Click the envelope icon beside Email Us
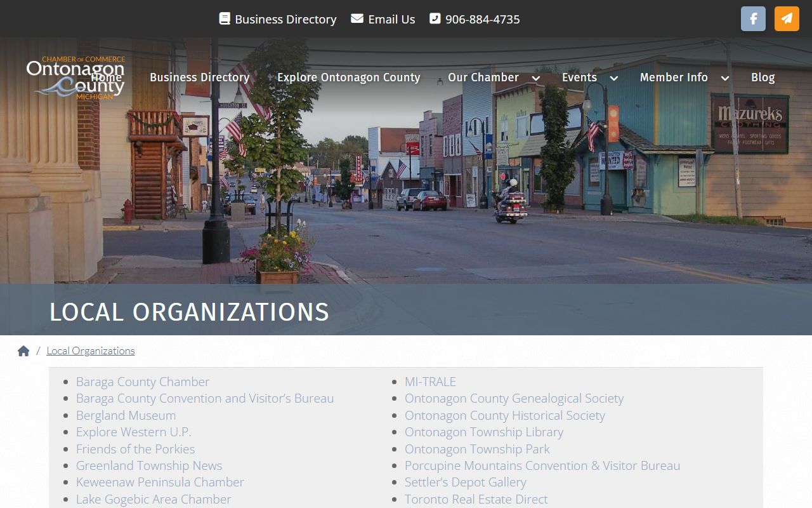This screenshot has height=508, width=812. click(x=357, y=18)
